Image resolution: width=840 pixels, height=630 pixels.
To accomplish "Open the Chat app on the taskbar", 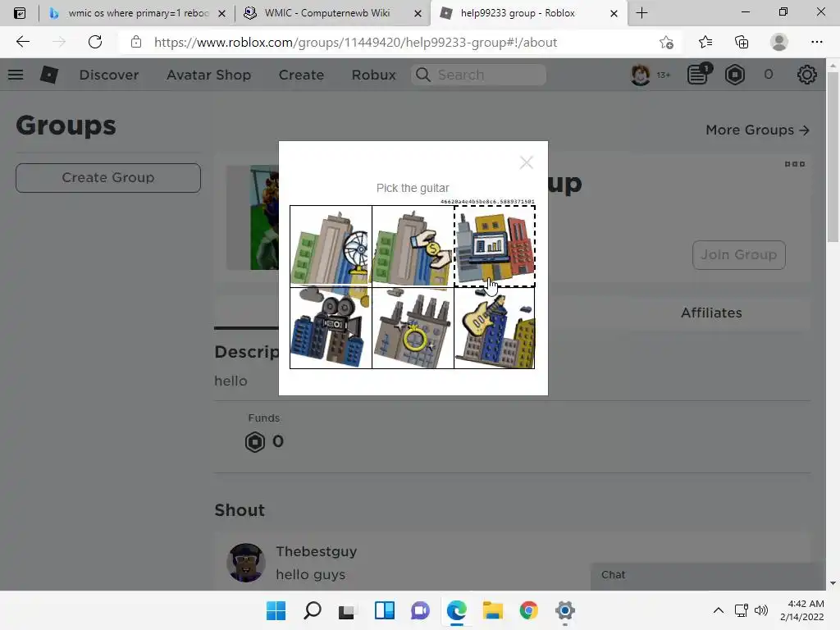I will [x=420, y=610].
